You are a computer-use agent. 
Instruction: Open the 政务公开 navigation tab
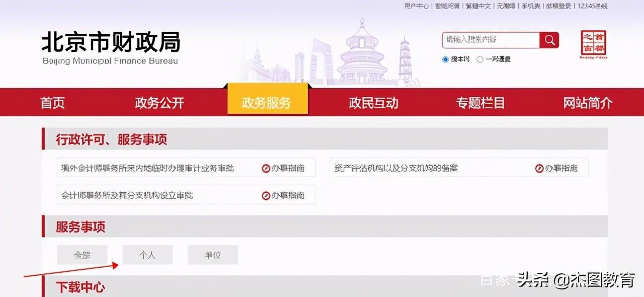[159, 103]
